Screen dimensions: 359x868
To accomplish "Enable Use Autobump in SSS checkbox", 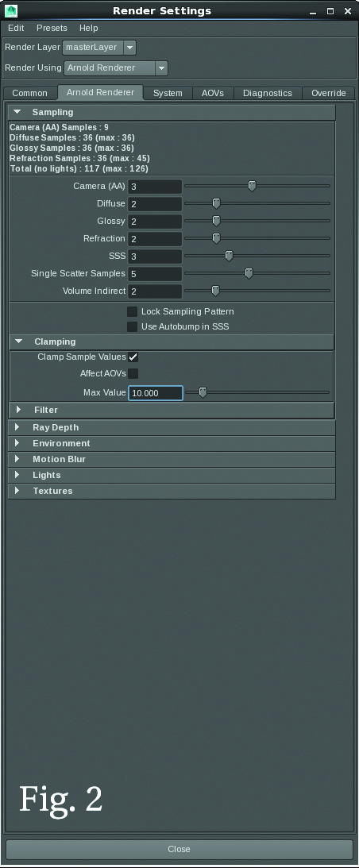I will [x=132, y=326].
